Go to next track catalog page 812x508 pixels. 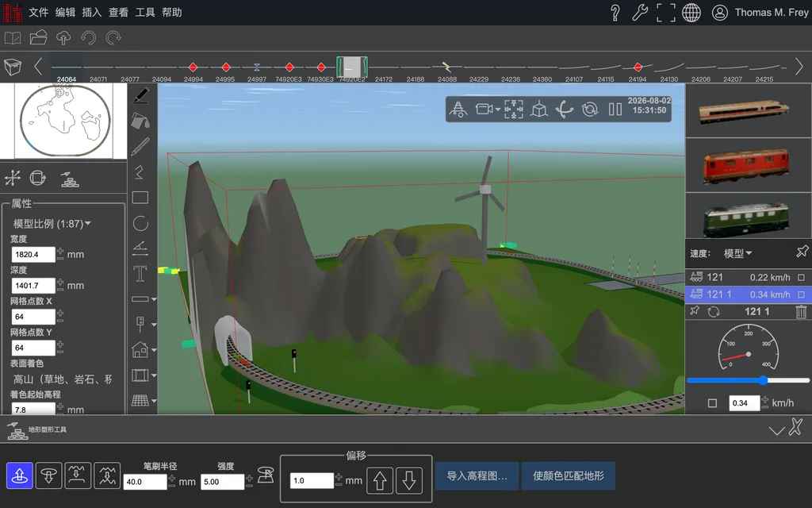pos(799,67)
